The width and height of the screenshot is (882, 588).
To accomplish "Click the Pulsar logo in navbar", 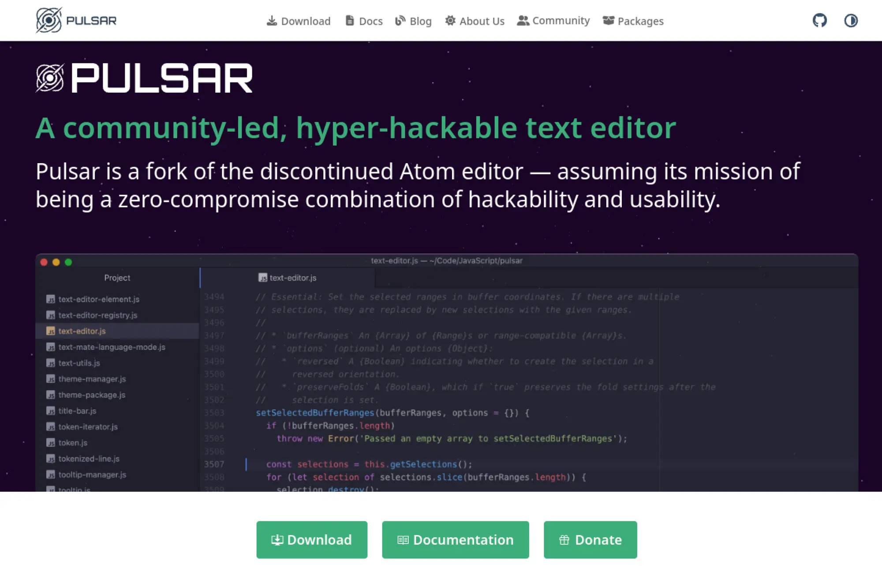I will (76, 20).
